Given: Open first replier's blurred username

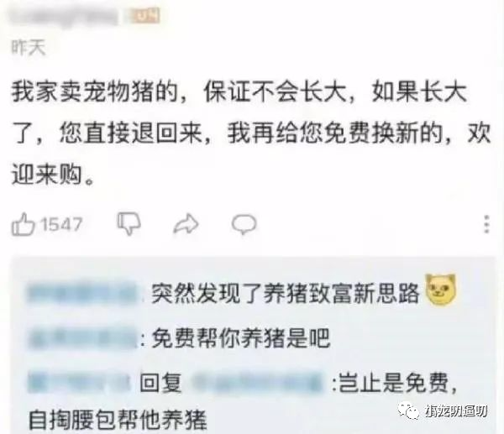Looking at the screenshot, I should click(x=82, y=292).
